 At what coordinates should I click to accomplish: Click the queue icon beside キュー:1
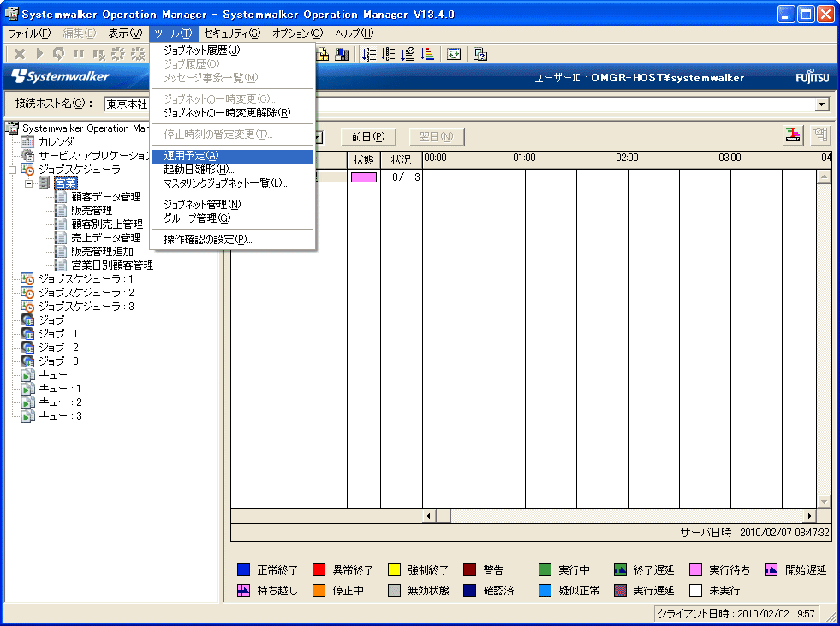point(28,389)
